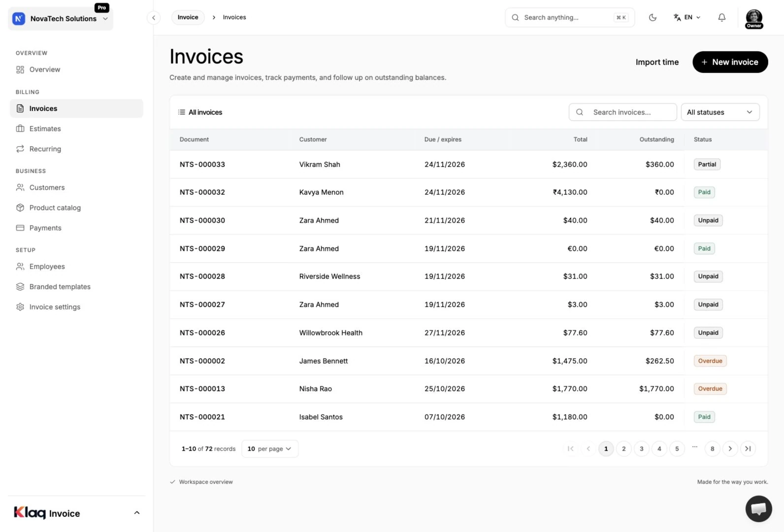Open Recurring in the sidebar
This screenshot has width=784, height=532.
[76, 149]
